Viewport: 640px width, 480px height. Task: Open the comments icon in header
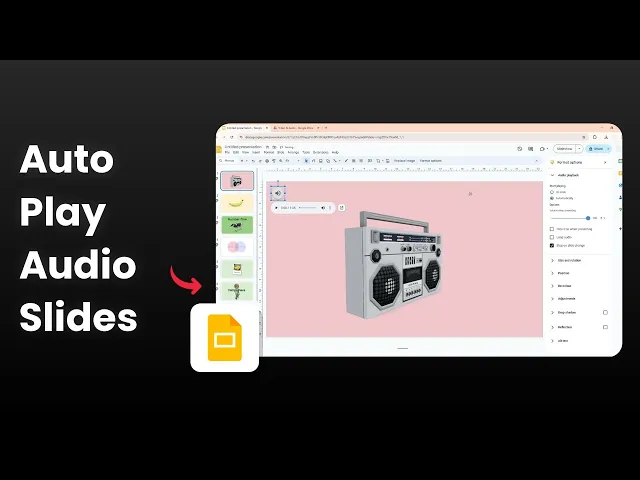(531, 149)
